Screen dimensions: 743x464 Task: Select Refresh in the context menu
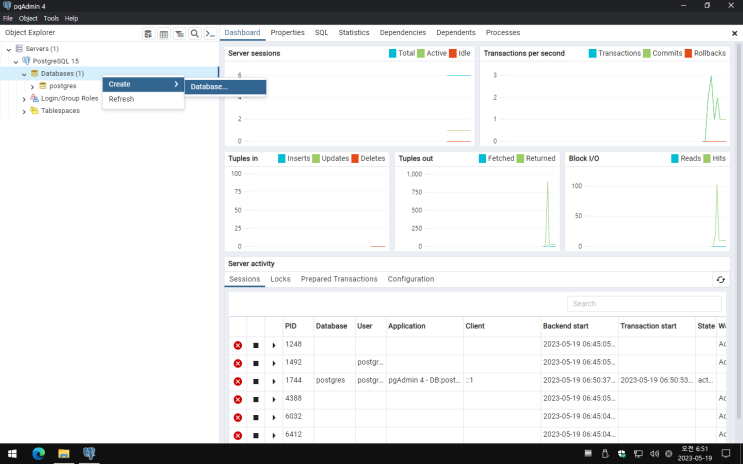click(x=121, y=99)
